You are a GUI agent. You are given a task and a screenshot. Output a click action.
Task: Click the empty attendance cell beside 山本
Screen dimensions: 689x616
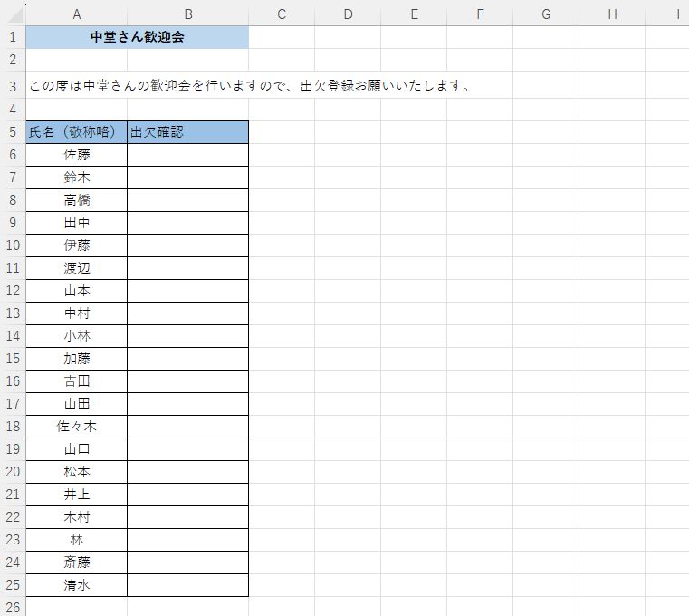[x=187, y=291]
